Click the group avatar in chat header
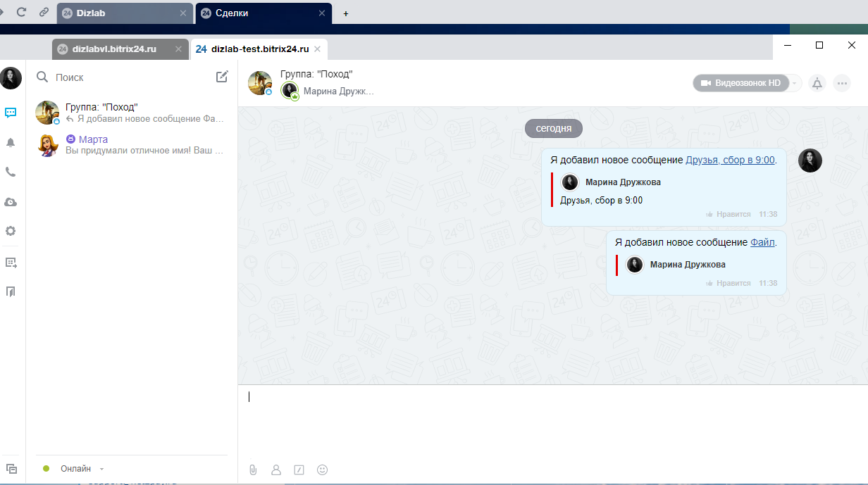 260,83
